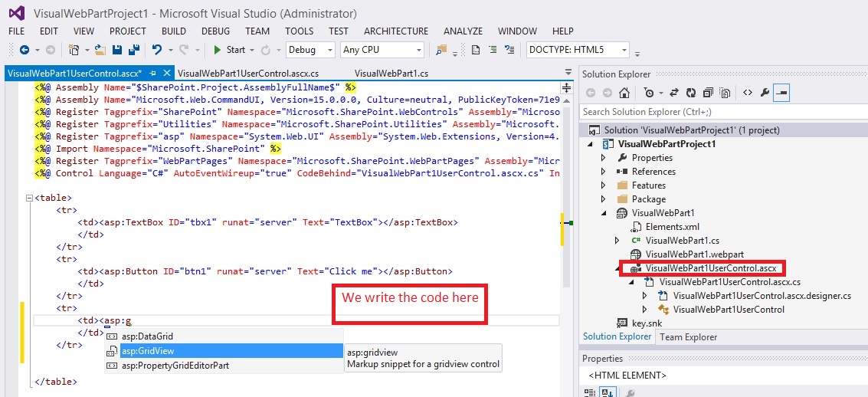
Task: Open the WINDOW menu
Action: [x=517, y=31]
